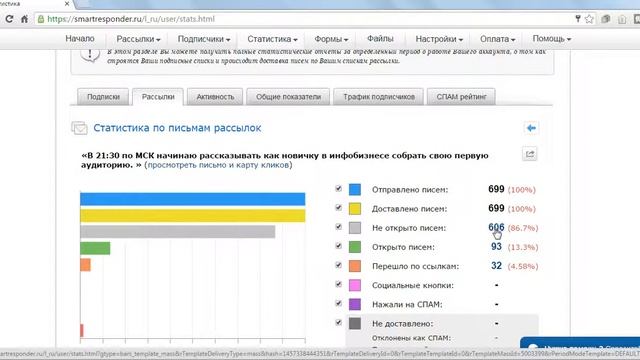Viewport: 640px width, 360px height.
Task: Open the 'Рассылки' dropdown menu
Action: pyautogui.click(x=138, y=39)
